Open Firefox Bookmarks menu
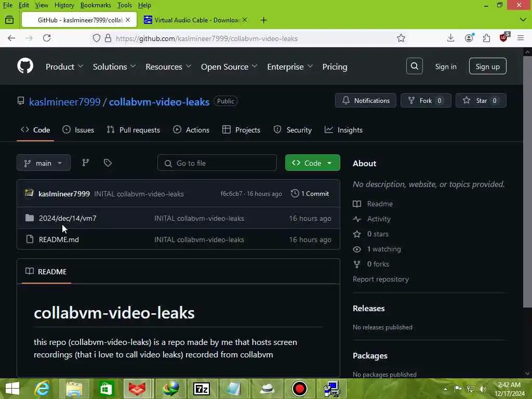 tap(96, 5)
